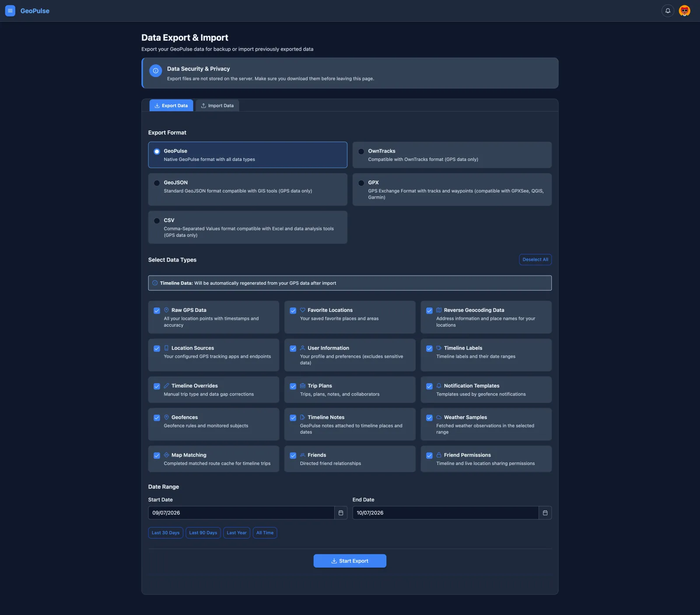700x615 pixels.
Task: Open the notifications bell icon
Action: (x=668, y=10)
